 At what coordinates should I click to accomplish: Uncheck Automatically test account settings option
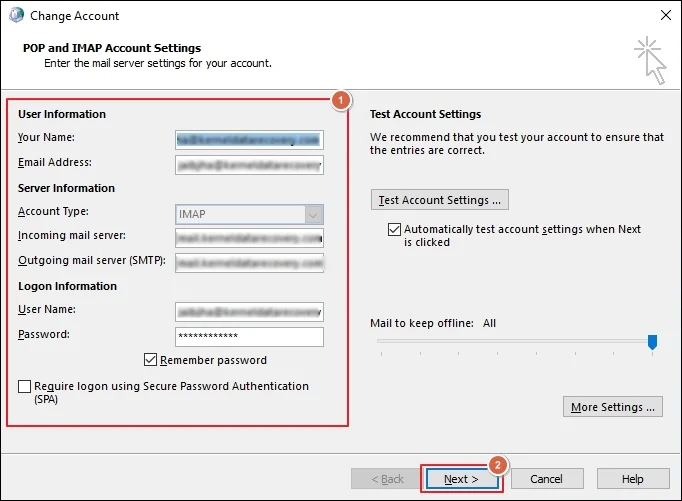pos(394,229)
